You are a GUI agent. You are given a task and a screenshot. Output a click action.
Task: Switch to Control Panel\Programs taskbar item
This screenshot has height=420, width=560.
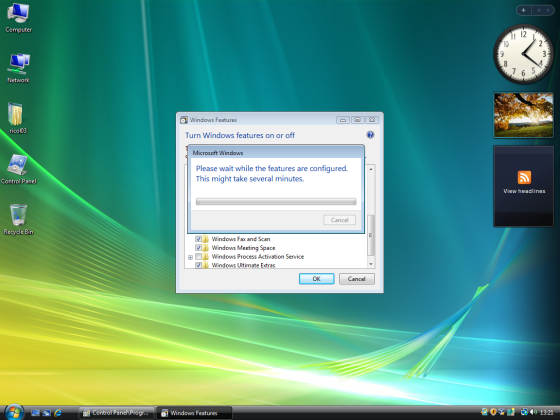pos(116,413)
